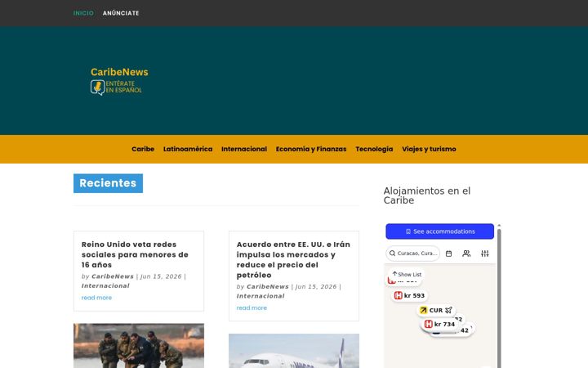The width and height of the screenshot is (588, 368).
Task: Click read more under Reino Unido article
Action: click(96, 298)
